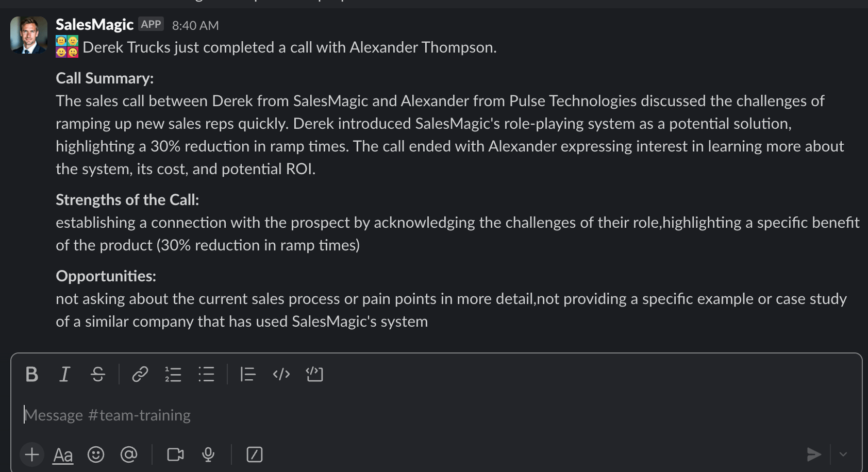Create a bulleted list
This screenshot has height=472, width=868.
(206, 375)
